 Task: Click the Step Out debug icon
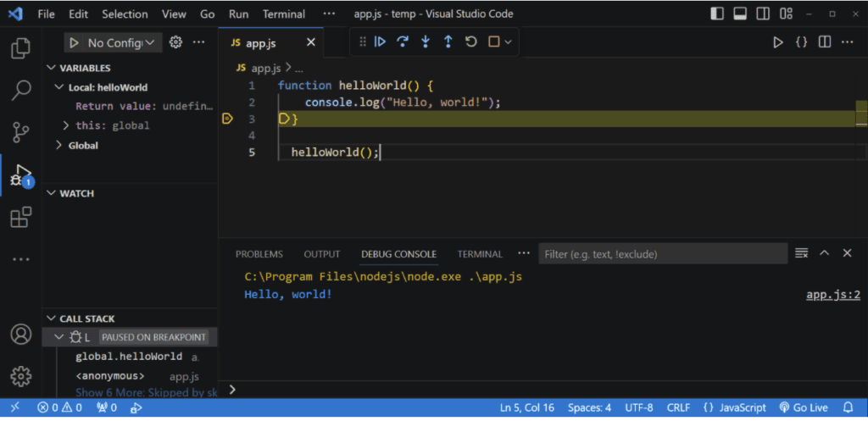448,42
